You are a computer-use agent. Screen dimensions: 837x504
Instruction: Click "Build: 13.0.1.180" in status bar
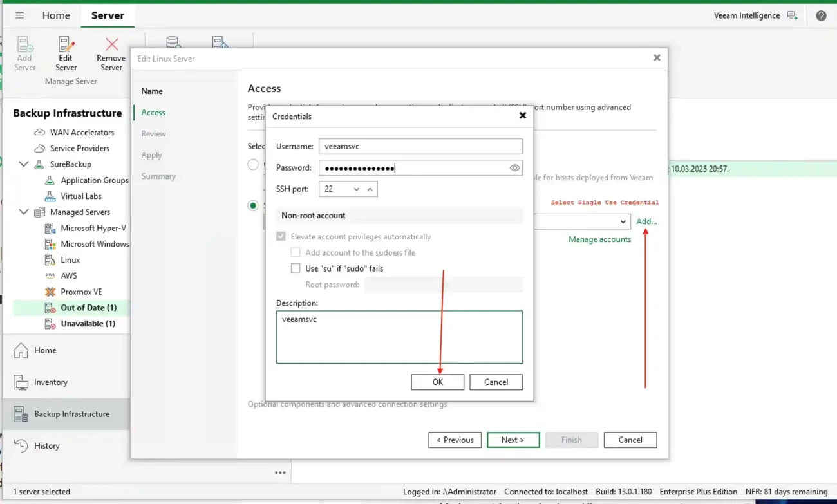click(x=624, y=492)
